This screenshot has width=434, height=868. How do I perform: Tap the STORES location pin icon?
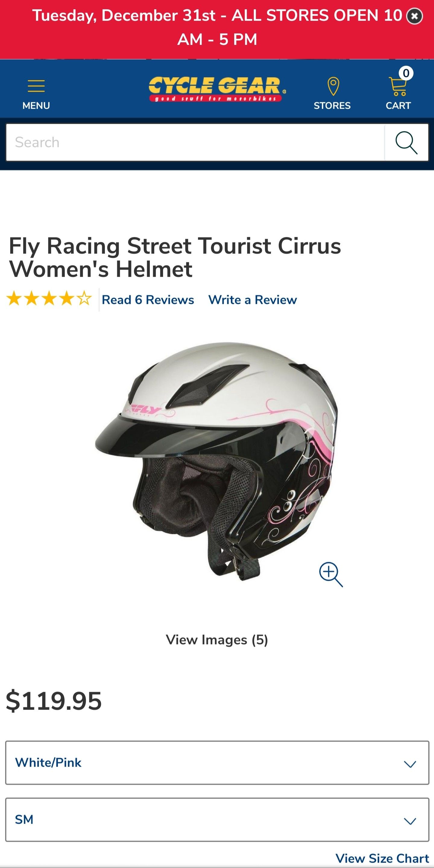tap(333, 86)
